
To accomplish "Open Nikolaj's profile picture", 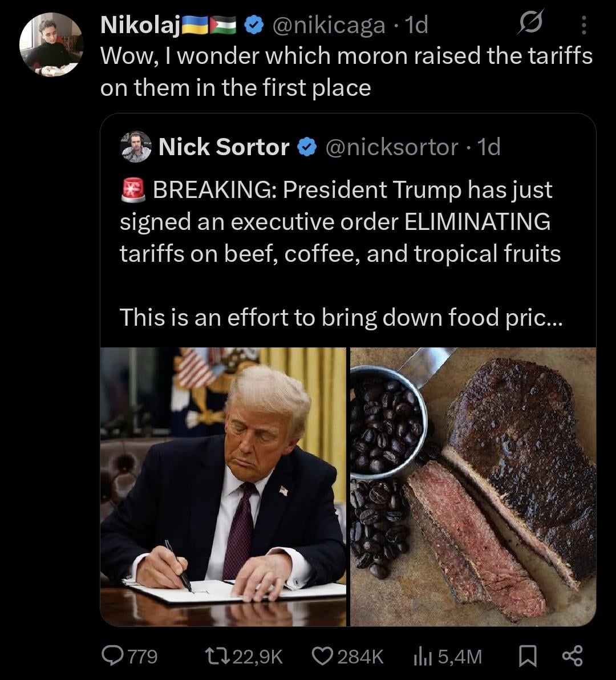I will (51, 44).
